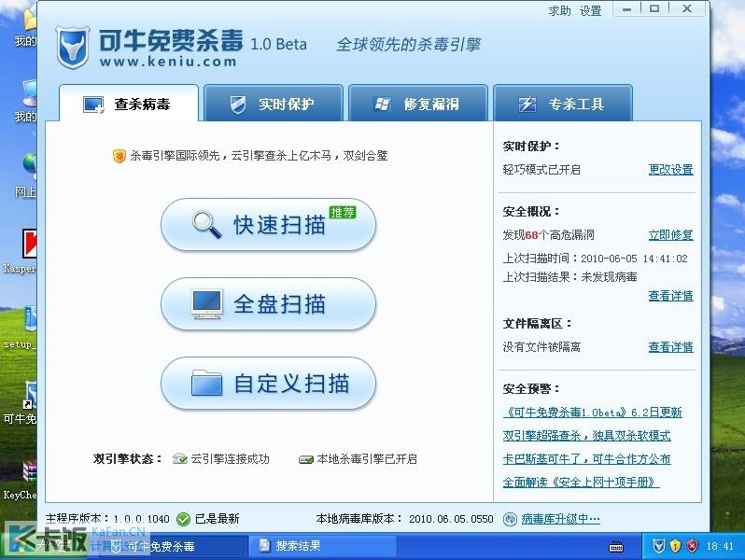Click 更改设置 link for realtime protection
This screenshot has width=745, height=560.
[x=671, y=170]
